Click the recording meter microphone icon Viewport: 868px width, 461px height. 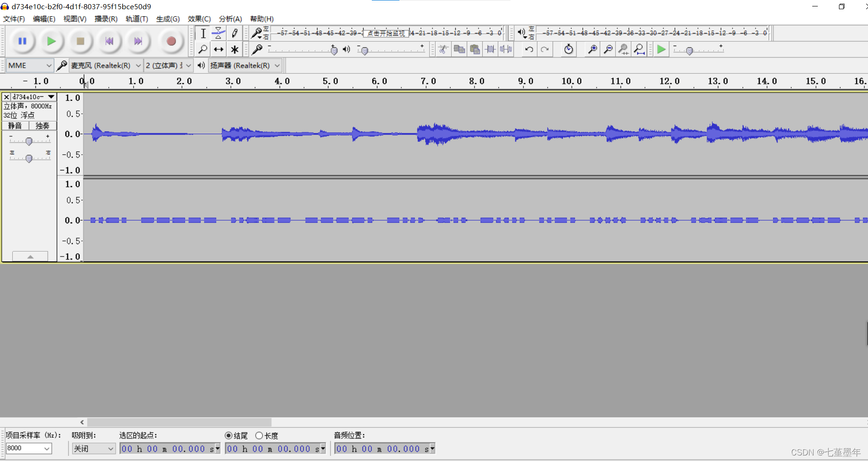click(257, 33)
